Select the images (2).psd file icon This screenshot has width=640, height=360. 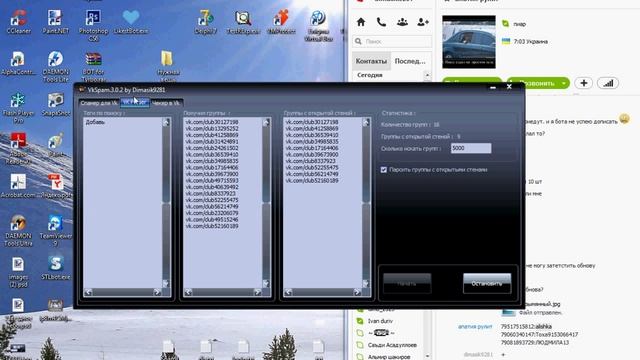18,272
